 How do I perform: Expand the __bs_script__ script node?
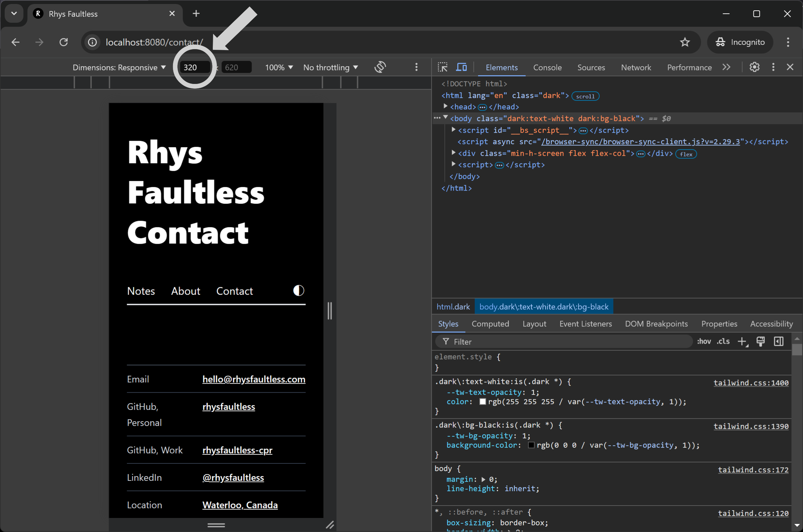click(453, 129)
